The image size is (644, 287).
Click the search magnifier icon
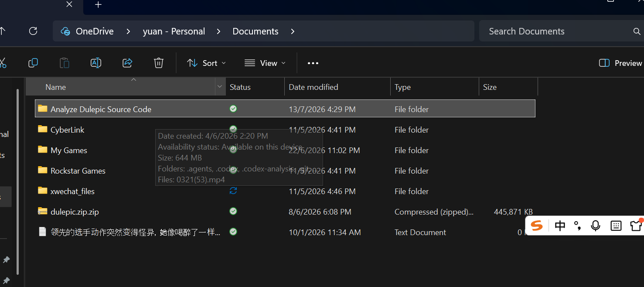point(637,31)
